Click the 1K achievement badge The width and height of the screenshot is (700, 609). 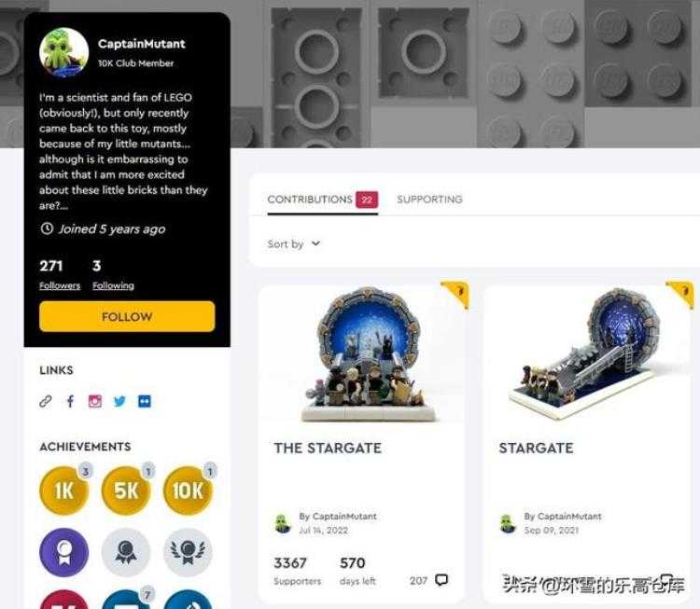pyautogui.click(x=64, y=491)
